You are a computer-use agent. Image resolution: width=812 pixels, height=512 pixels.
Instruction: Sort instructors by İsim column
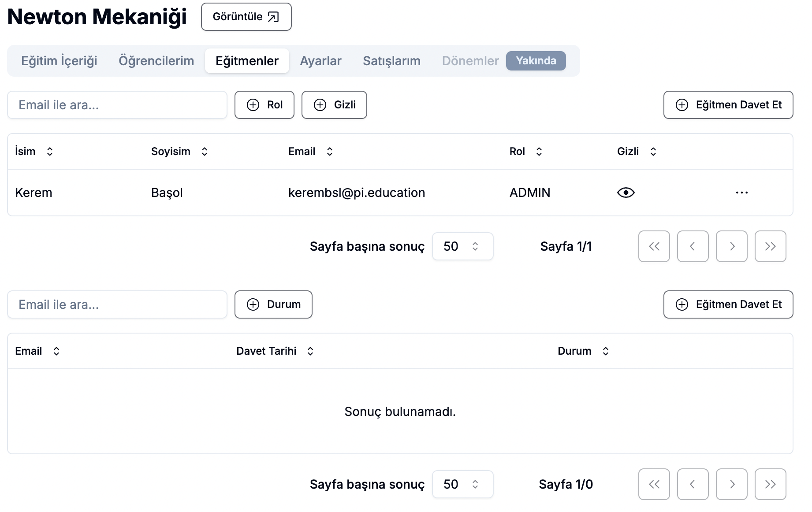[34, 152]
